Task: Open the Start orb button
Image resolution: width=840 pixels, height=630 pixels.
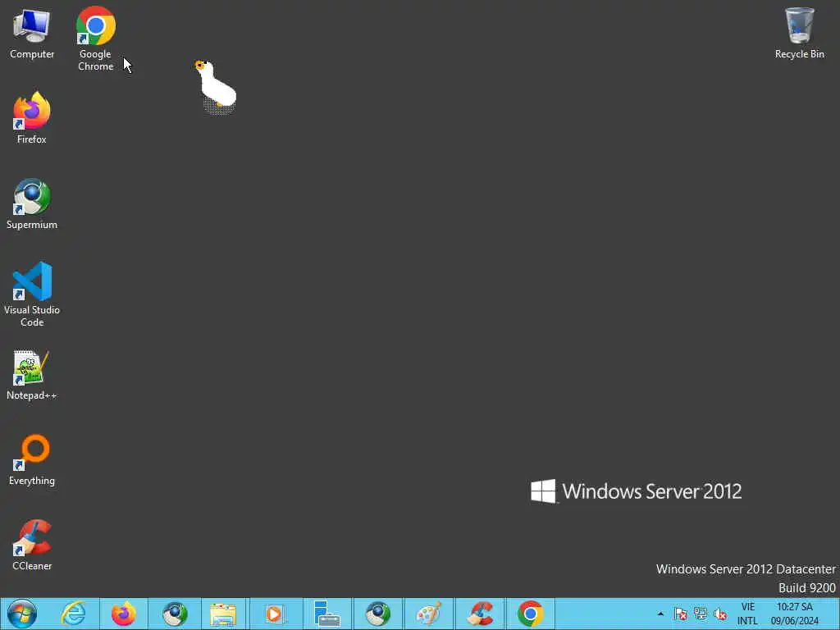Action: pos(22,614)
